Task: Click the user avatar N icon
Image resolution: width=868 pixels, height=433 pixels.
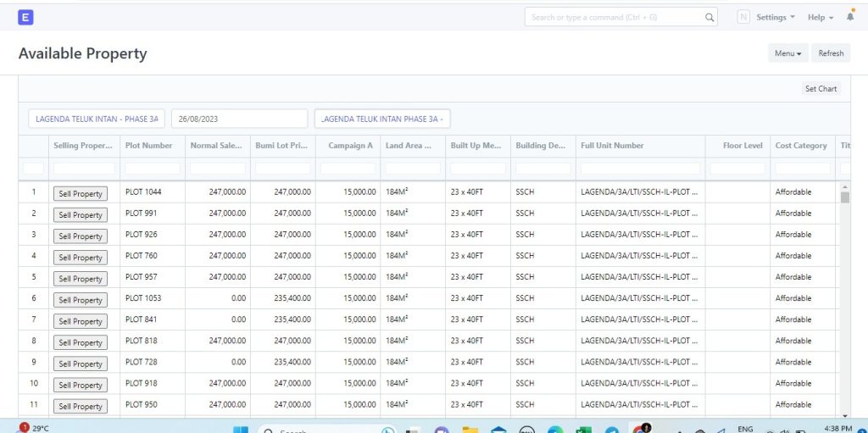Action: click(743, 17)
